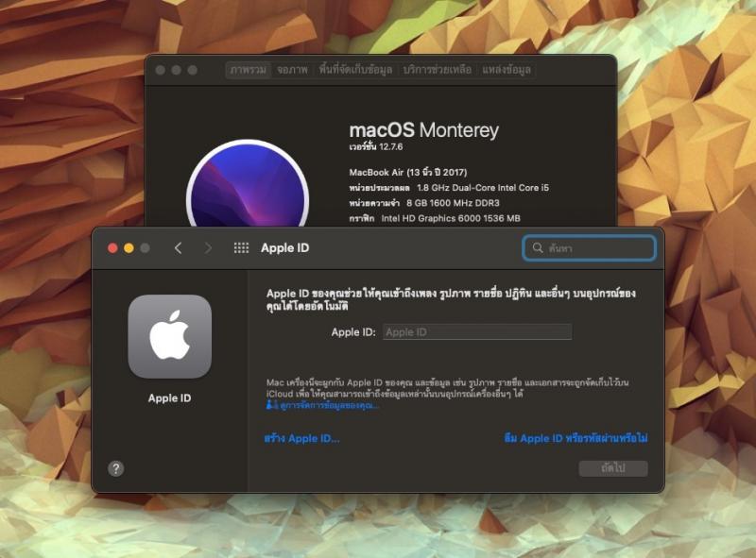Go forward using the right chevron in Apple ID window

click(x=208, y=248)
